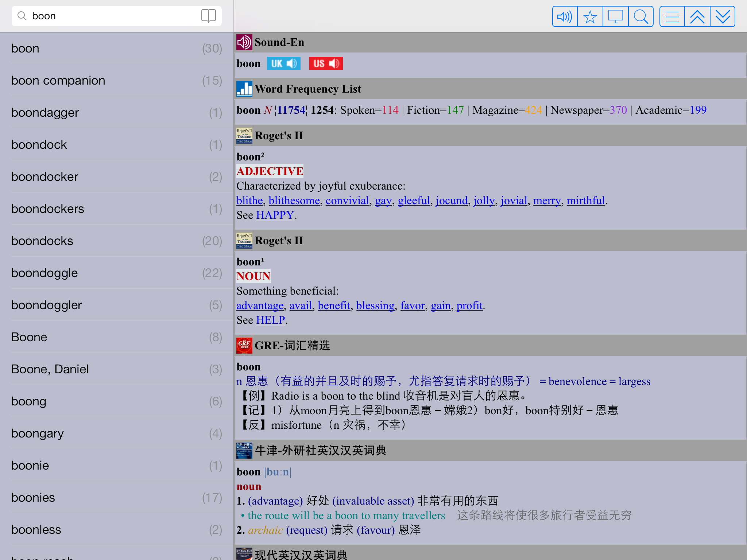This screenshot has width=747, height=560.
Task: Select 'boondocks' entry
Action: point(117,241)
